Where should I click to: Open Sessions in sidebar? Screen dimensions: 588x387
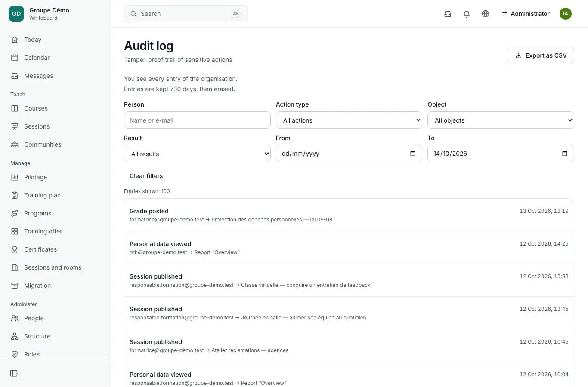[55, 126]
